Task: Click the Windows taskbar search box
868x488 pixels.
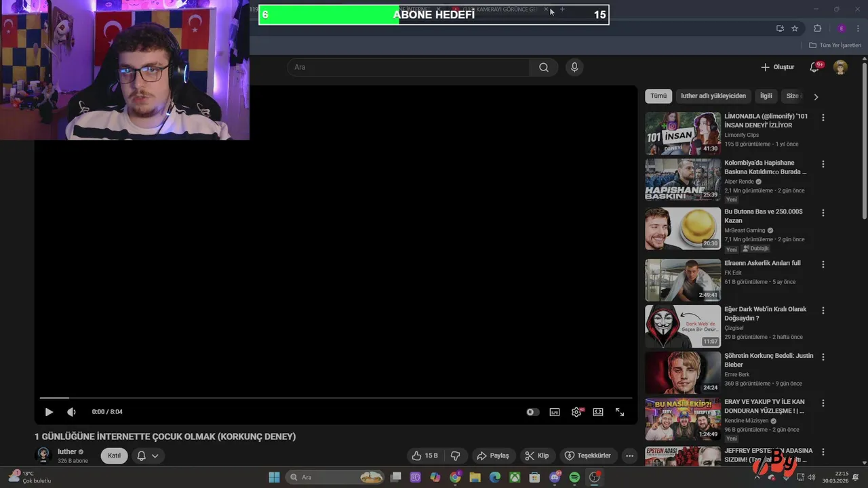Action: pos(336,477)
